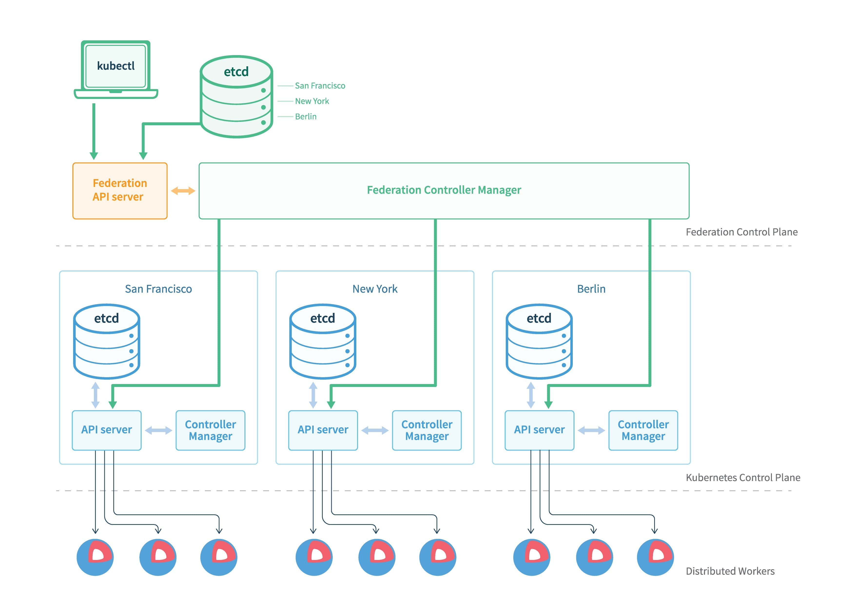Image resolution: width=856 pixels, height=616 pixels.
Task: Click the Federation API server box
Action: click(120, 191)
